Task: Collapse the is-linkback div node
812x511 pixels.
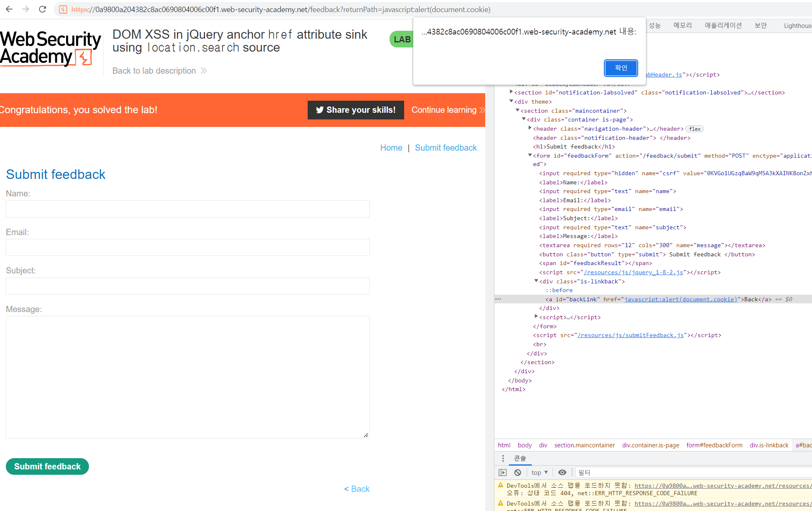Action: (x=536, y=281)
